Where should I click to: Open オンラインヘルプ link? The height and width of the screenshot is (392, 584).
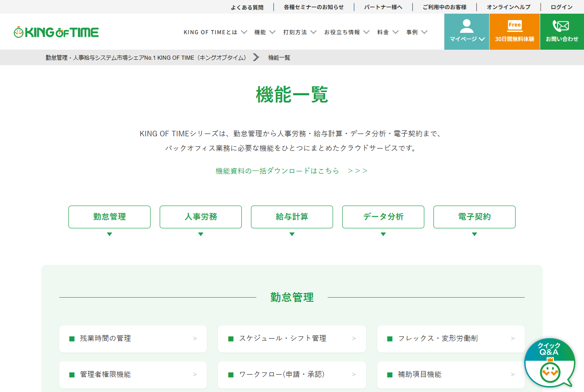pos(509,7)
